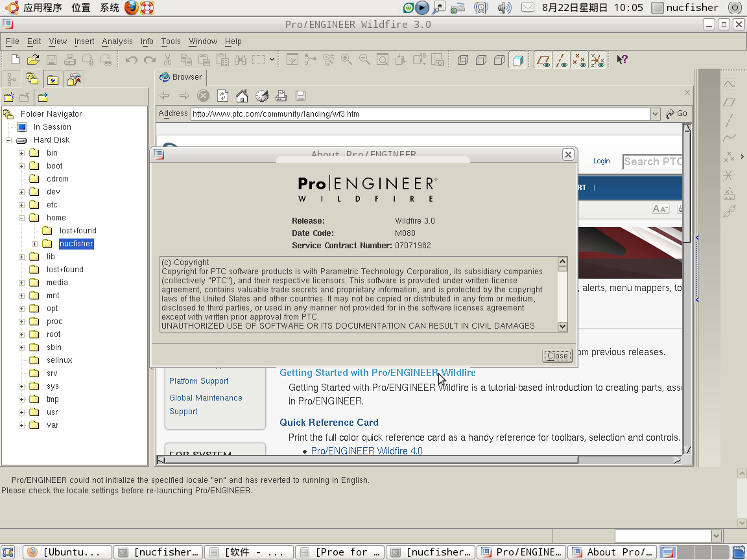
Task: Toggle datum axes display
Action: coord(561,60)
